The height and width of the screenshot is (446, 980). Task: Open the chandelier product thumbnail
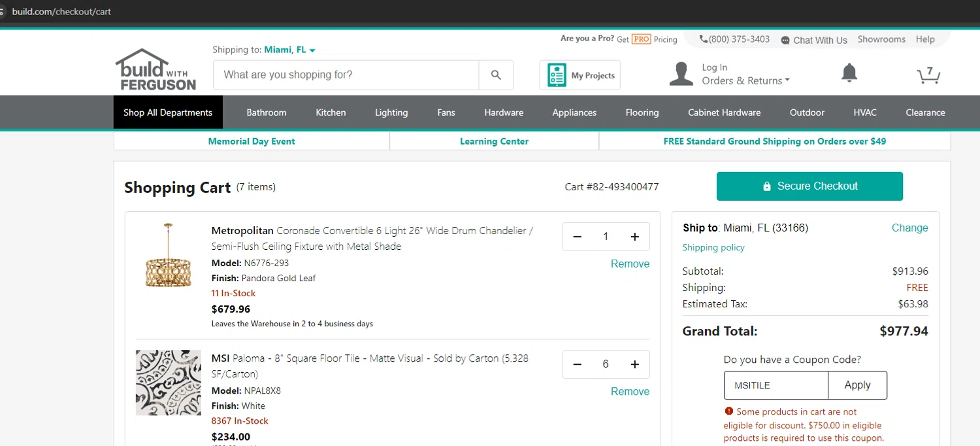point(168,256)
